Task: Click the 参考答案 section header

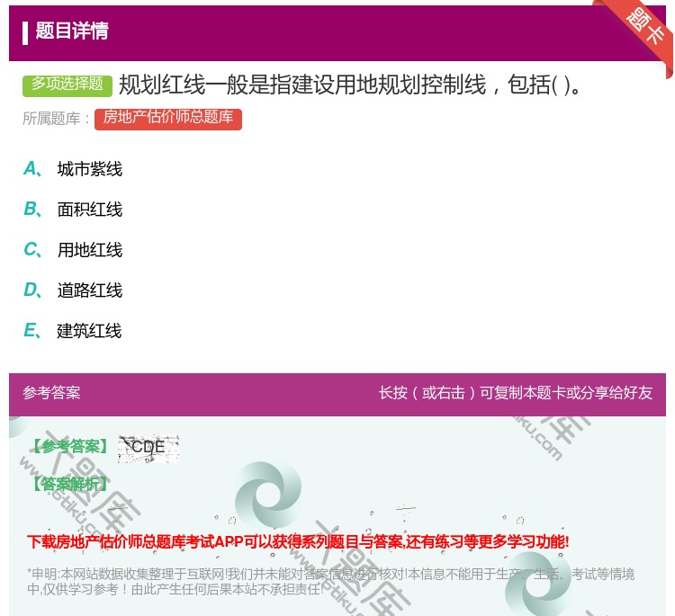Action: click(51, 392)
